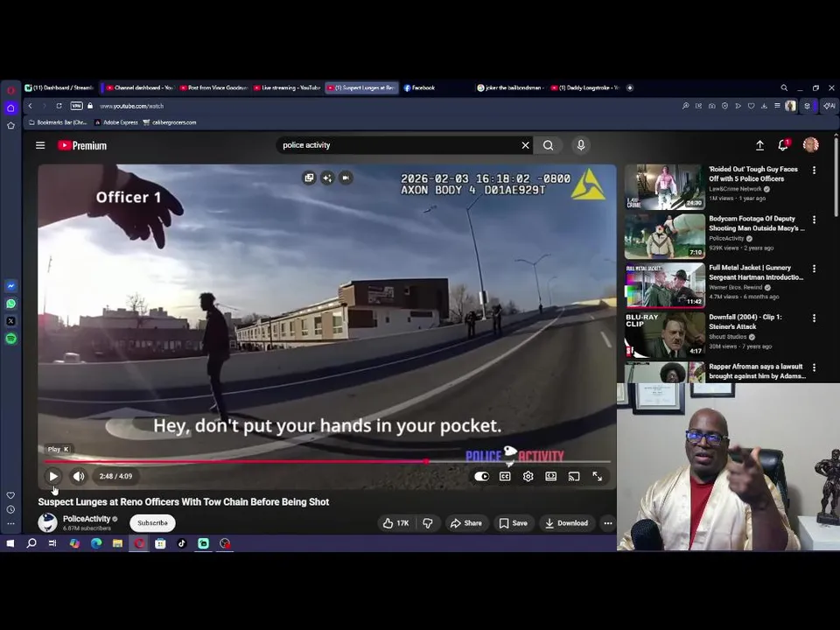Open the PoliceActivity channel name link
This screenshot has width=840, height=630.
pyautogui.click(x=87, y=519)
